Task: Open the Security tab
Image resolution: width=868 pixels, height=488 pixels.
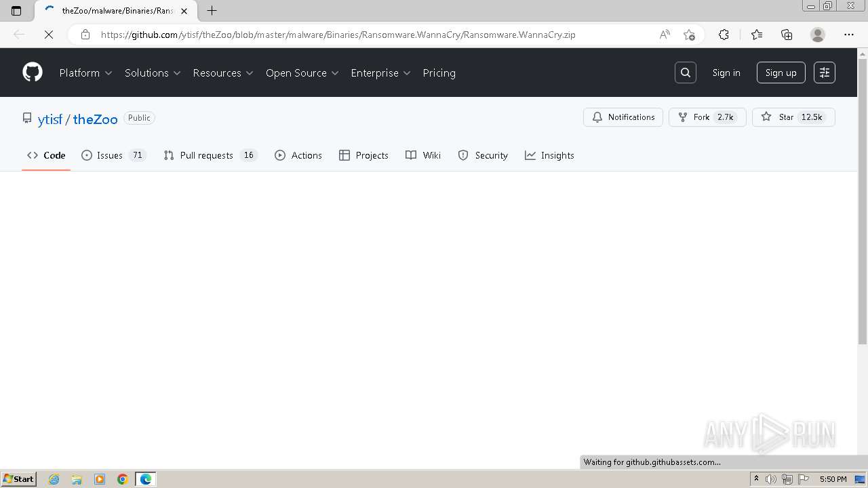Action: tap(483, 155)
